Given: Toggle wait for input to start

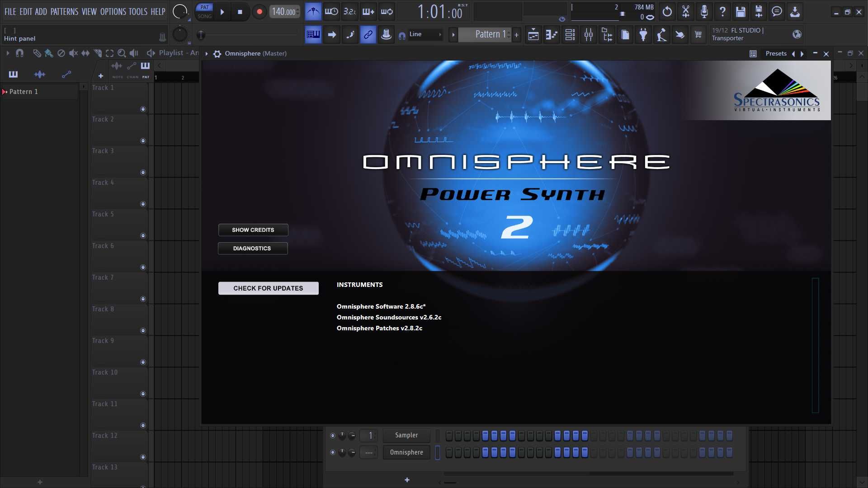Looking at the screenshot, I should [x=331, y=12].
